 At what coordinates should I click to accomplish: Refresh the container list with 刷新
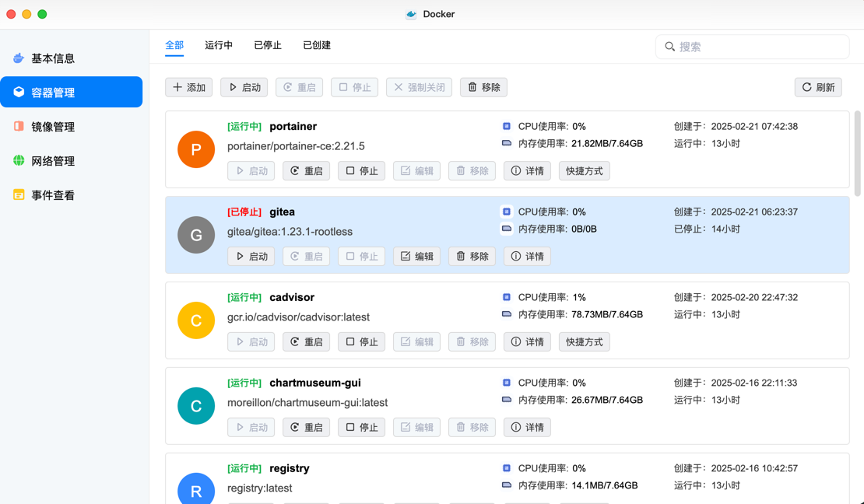point(818,87)
